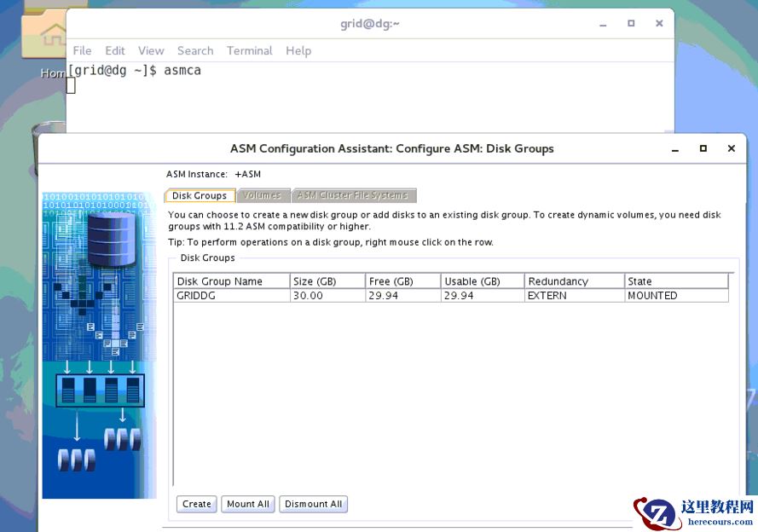Select the GRIDDG disk group row
The width and height of the screenshot is (758, 532).
[x=230, y=296]
